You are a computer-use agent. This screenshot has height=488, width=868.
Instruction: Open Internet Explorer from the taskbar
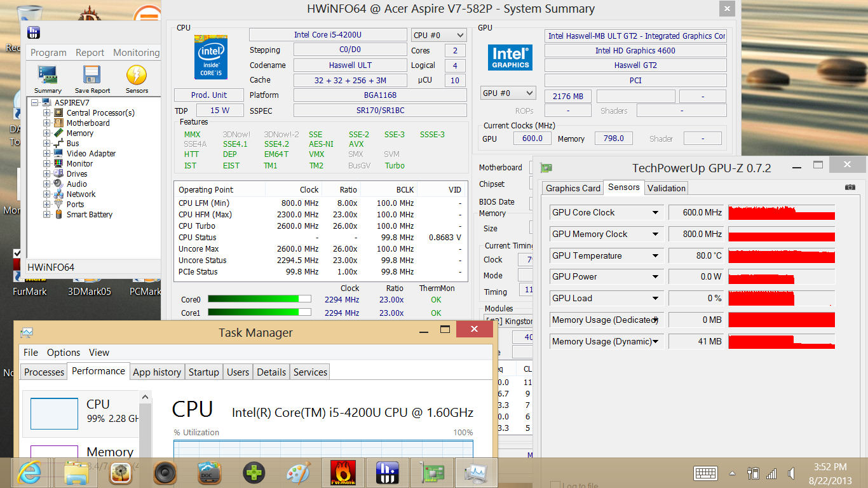pos(29,473)
